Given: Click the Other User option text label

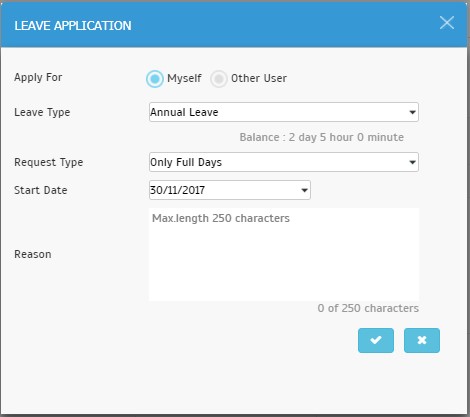Looking at the screenshot, I should point(259,78).
